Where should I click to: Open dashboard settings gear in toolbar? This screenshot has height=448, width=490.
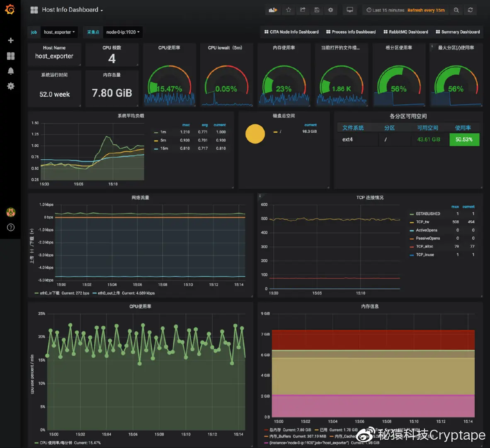(x=331, y=10)
